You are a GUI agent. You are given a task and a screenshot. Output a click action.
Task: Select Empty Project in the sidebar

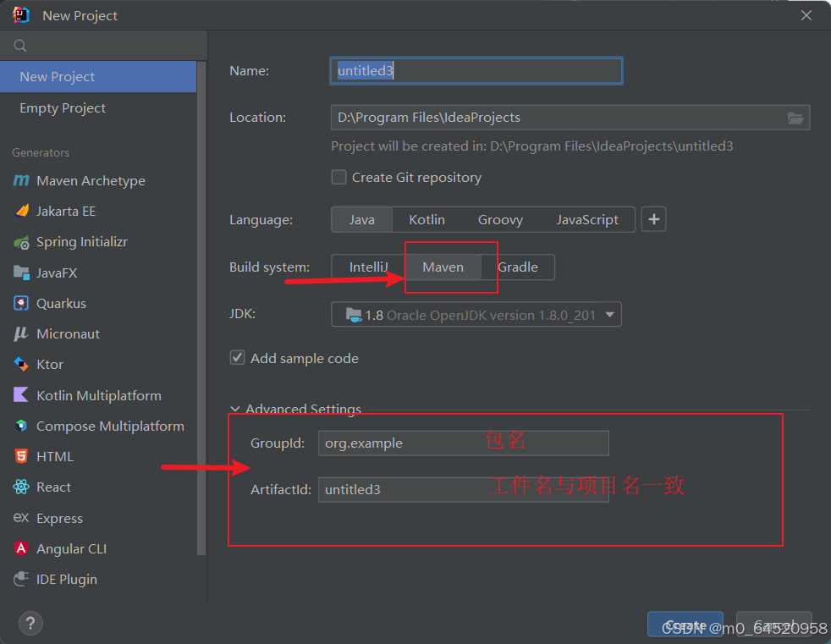[x=98, y=108]
